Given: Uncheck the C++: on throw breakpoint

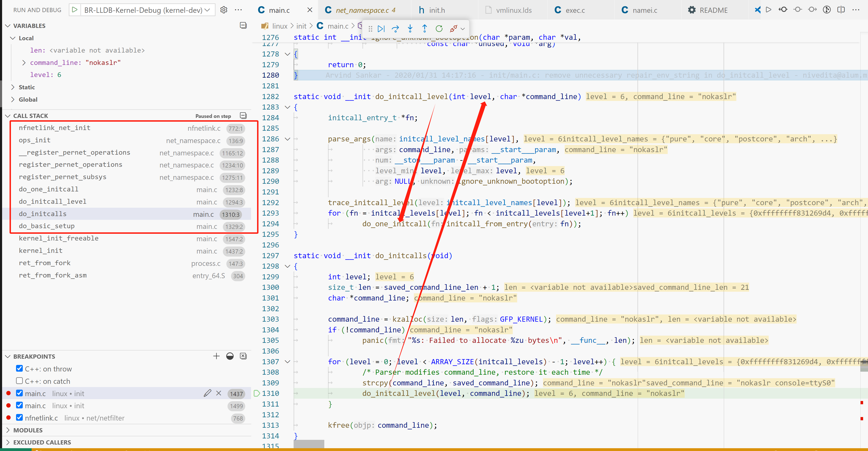Looking at the screenshot, I should click(x=20, y=368).
